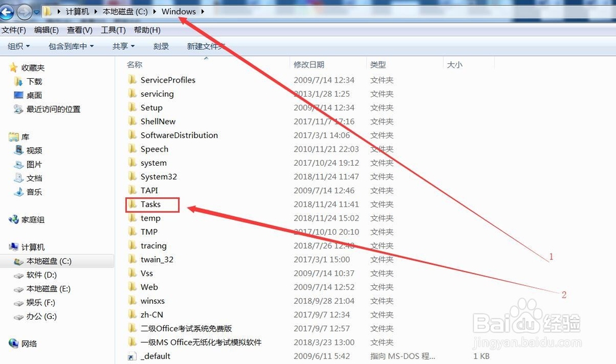Screen dimensions: 616x364
Task: Select drive 办公 (G:) in sidebar
Action: [42, 316]
